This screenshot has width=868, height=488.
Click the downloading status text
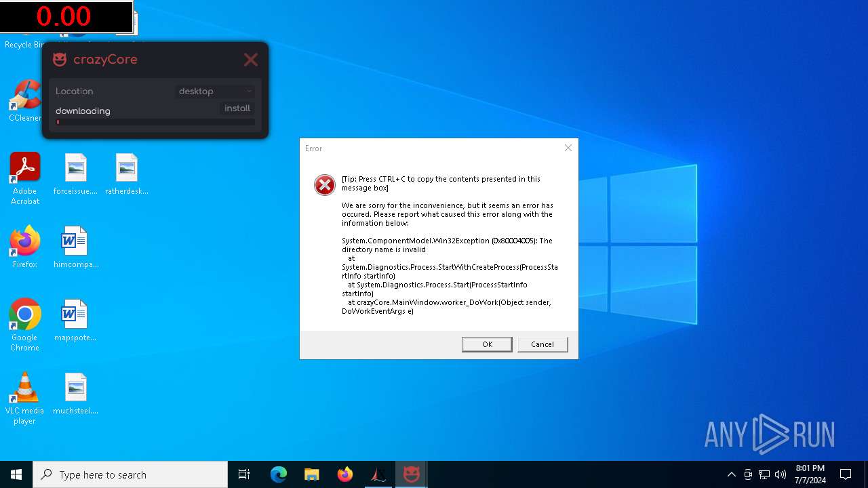[83, 111]
